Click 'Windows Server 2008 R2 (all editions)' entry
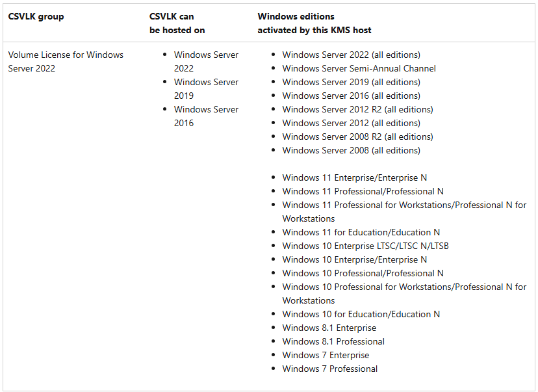The height and width of the screenshot is (392, 538). coord(357,137)
